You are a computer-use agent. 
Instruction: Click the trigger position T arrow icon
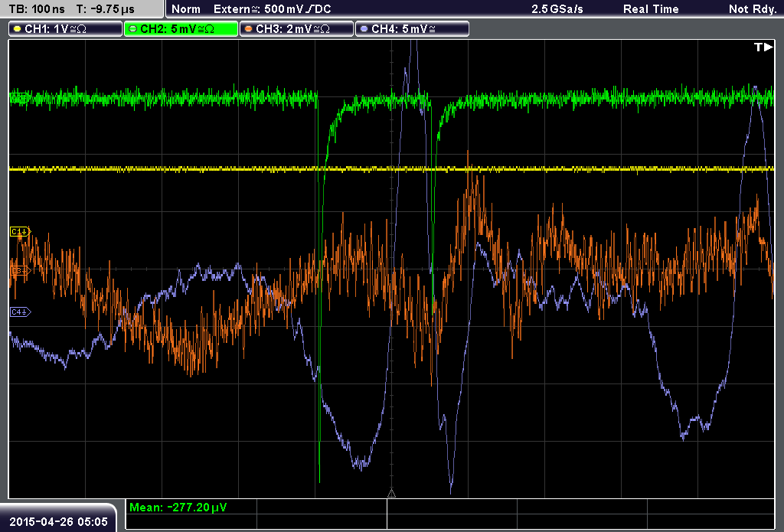click(763, 47)
